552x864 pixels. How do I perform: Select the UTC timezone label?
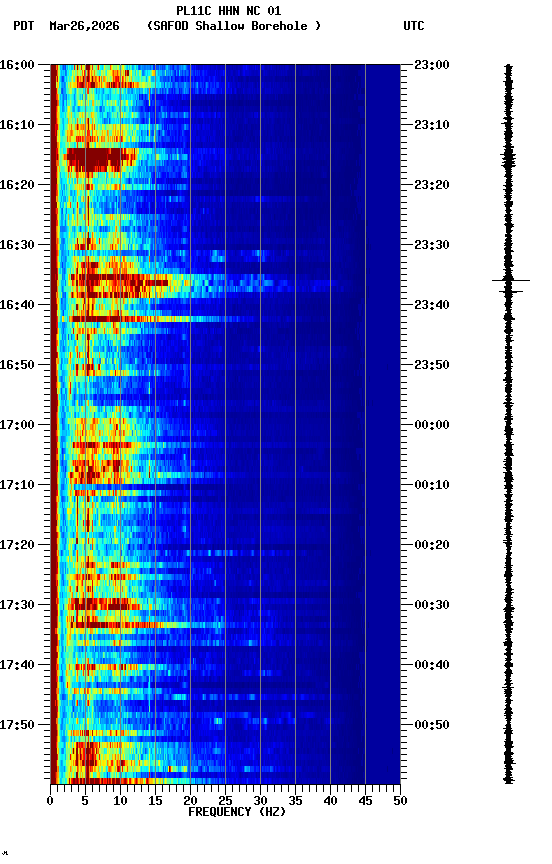414,26
